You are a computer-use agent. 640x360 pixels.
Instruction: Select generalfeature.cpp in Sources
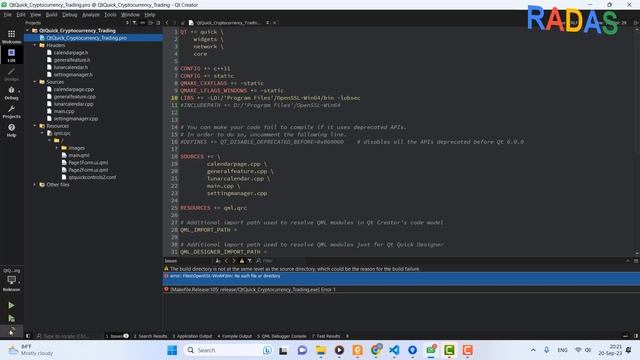[75, 97]
